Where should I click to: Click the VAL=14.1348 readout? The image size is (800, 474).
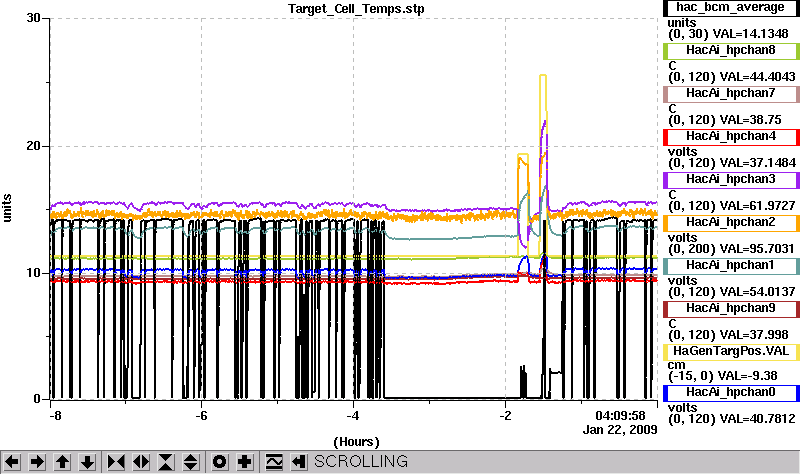coord(751,34)
